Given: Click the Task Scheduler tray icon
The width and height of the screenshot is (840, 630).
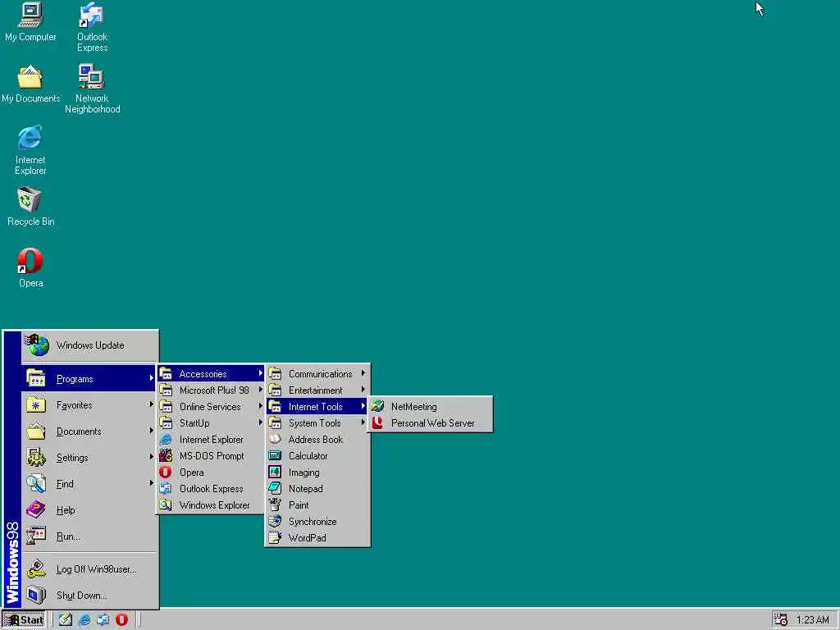Looking at the screenshot, I should pos(781,619).
